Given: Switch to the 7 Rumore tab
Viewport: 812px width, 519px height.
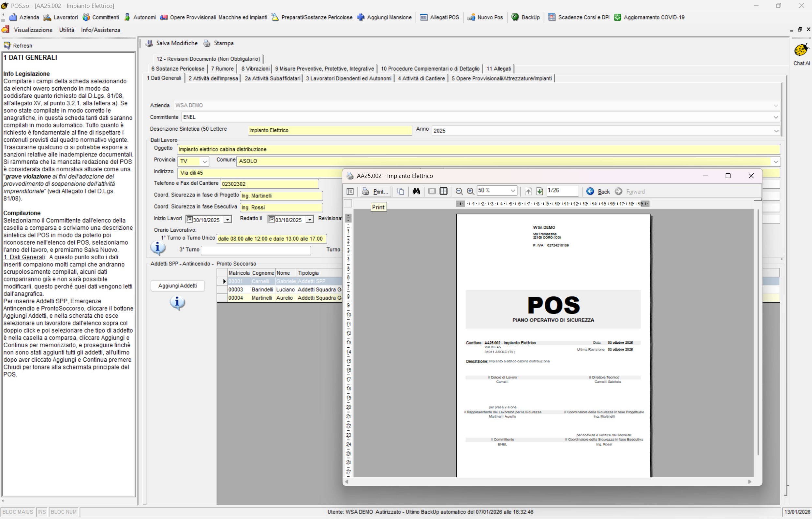Looking at the screenshot, I should [x=222, y=68].
